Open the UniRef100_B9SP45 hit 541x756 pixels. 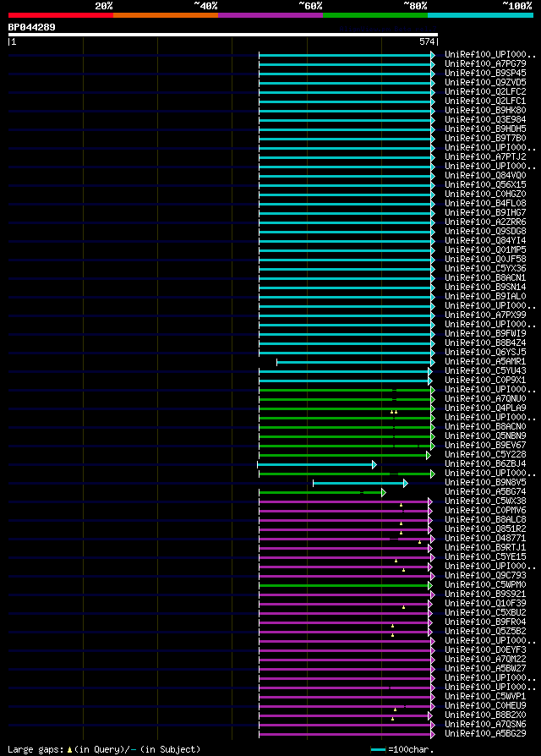pyautogui.click(x=485, y=74)
